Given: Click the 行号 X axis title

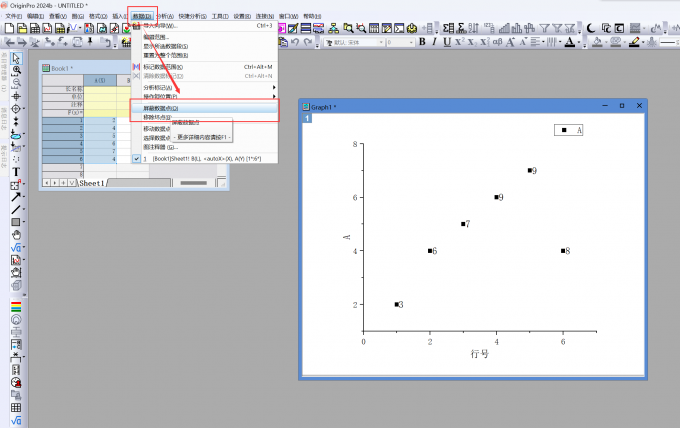Looking at the screenshot, I should (x=480, y=354).
